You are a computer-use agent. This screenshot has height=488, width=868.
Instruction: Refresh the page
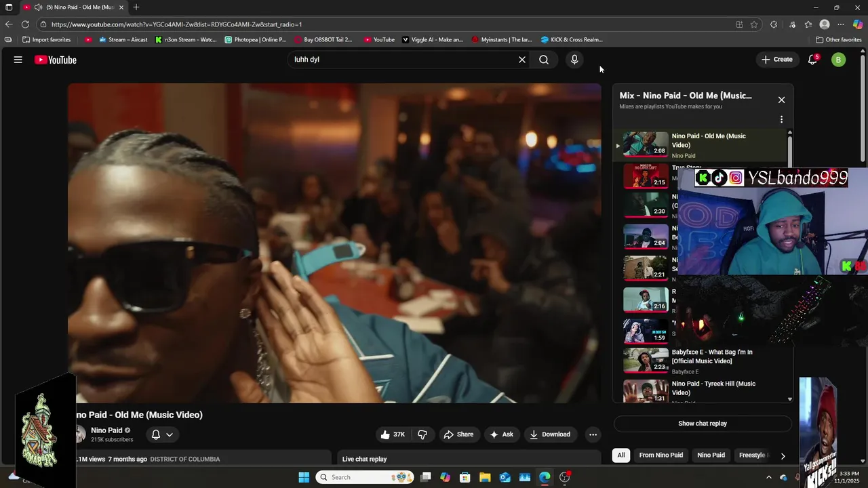pyautogui.click(x=25, y=24)
